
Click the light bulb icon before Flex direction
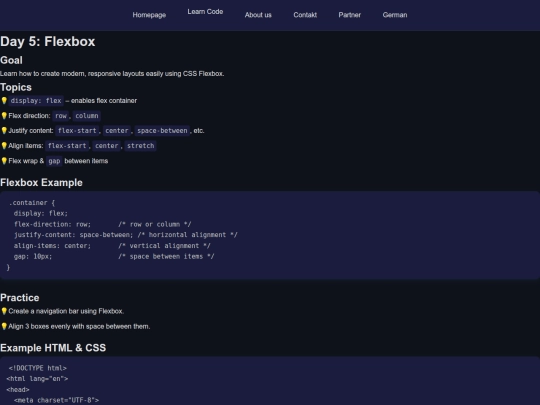click(4, 116)
